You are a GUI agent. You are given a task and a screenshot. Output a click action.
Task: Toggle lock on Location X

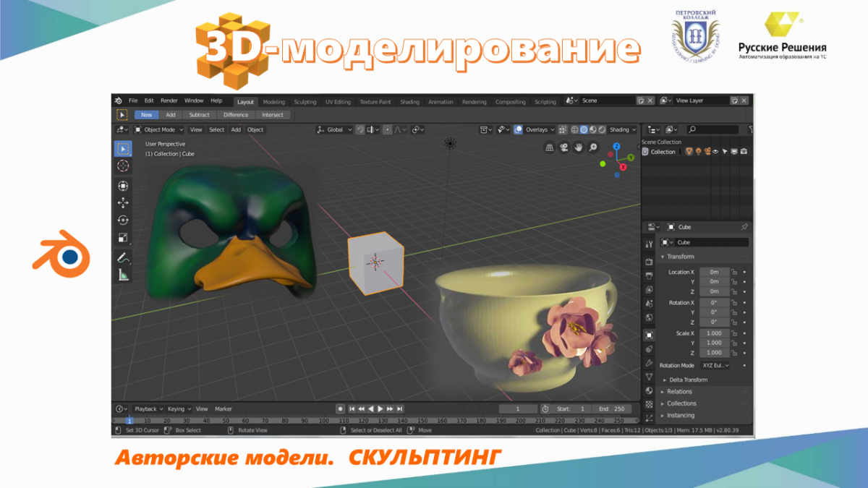[x=733, y=272]
